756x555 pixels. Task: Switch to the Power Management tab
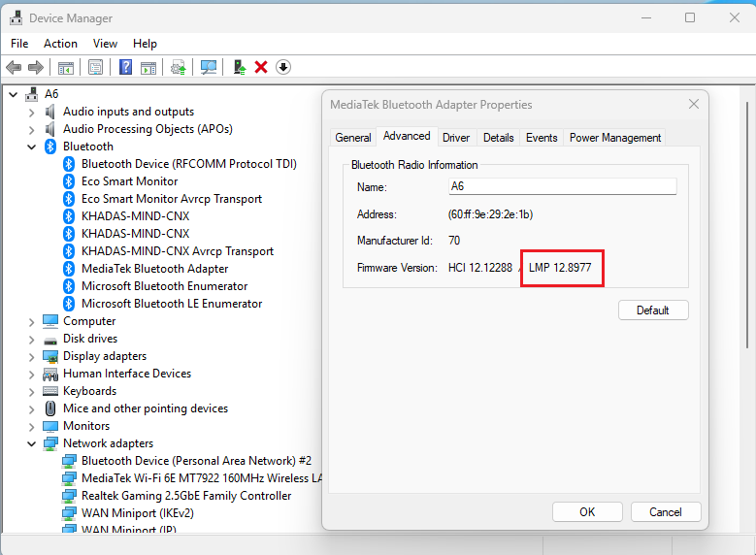click(614, 138)
